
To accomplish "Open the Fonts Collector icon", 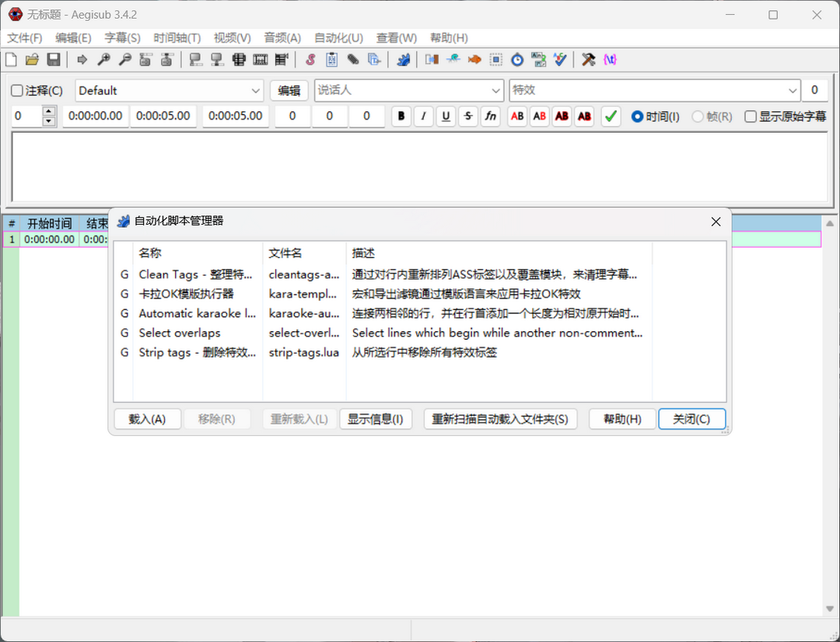I will point(374,59).
